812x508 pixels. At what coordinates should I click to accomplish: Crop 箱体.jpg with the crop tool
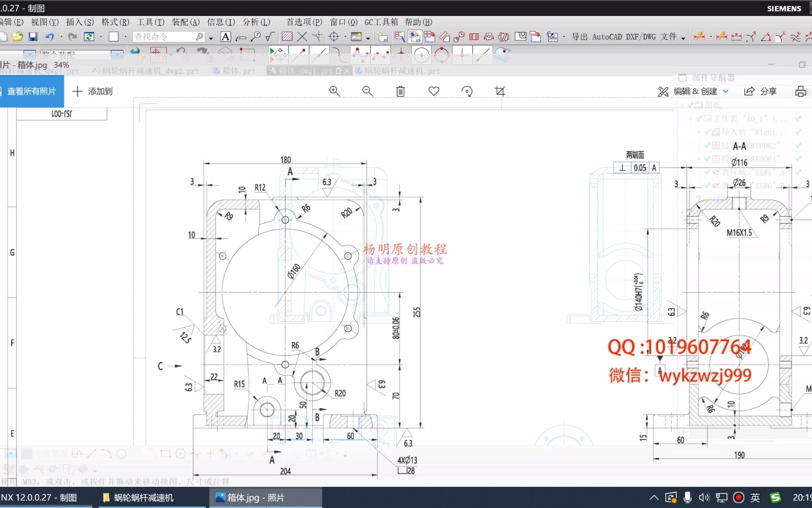(500, 91)
